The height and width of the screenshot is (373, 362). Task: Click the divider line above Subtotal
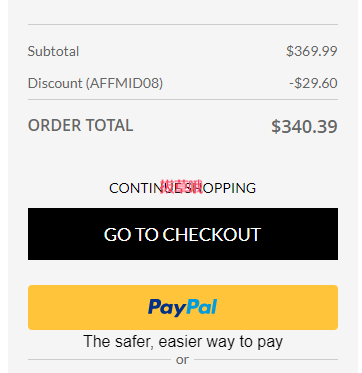pyautogui.click(x=183, y=24)
